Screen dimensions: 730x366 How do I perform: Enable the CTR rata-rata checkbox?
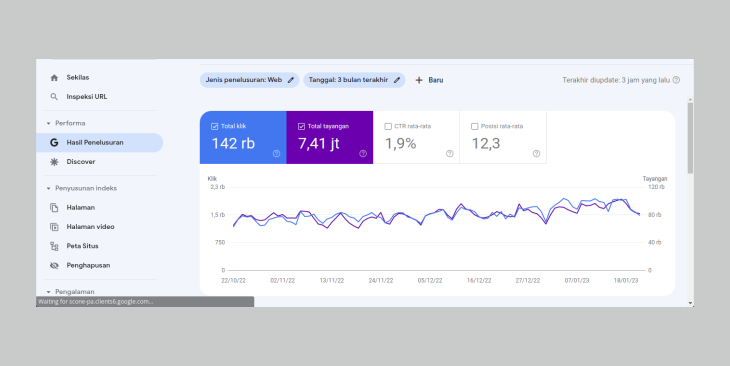(x=388, y=126)
